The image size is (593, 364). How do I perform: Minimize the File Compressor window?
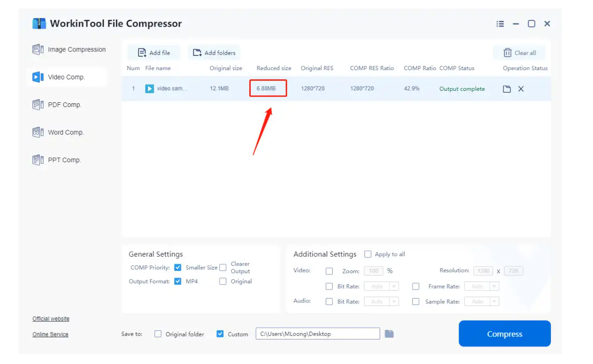516,24
